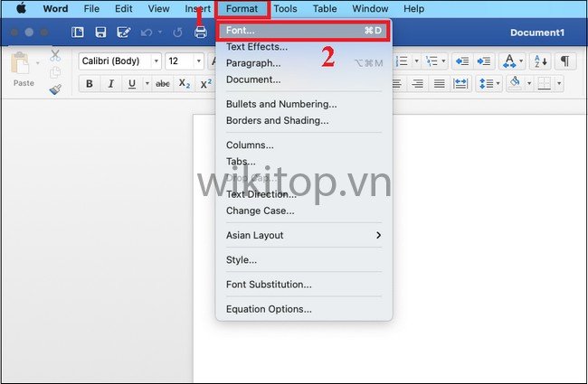This screenshot has width=588, height=384.
Task: Click the shading paint bucket color
Action: (515, 83)
